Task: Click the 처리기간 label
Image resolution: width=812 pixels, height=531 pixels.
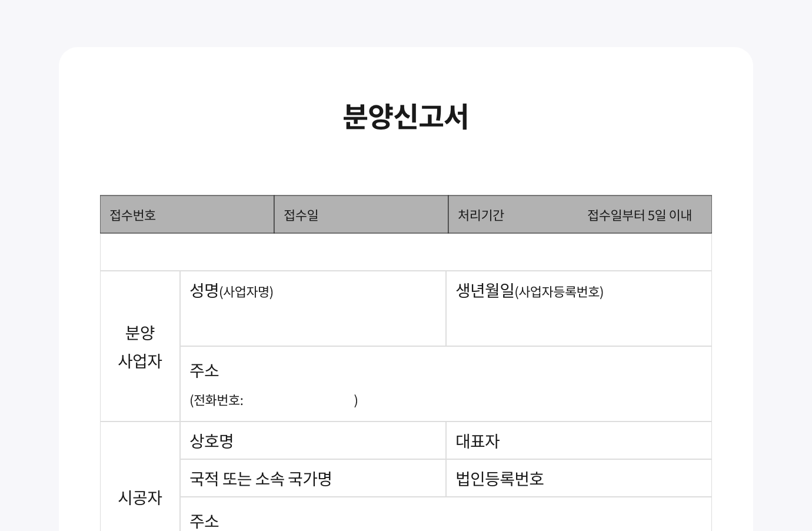Action: (481, 215)
